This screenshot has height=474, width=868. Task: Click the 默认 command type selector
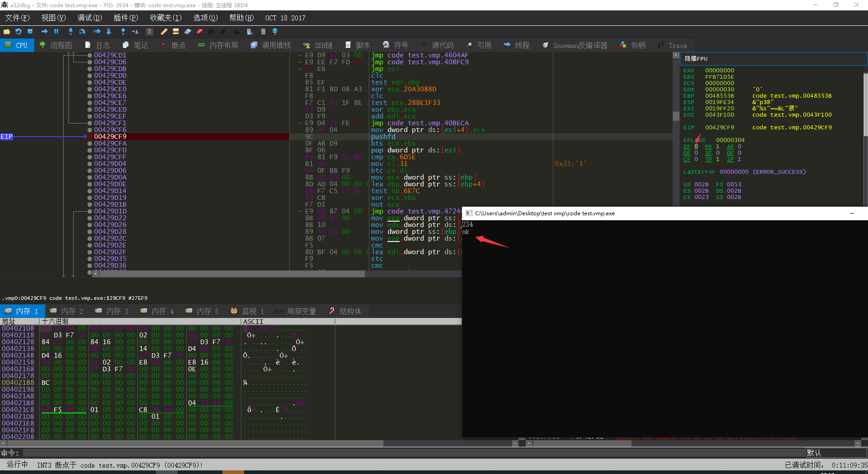click(835, 453)
